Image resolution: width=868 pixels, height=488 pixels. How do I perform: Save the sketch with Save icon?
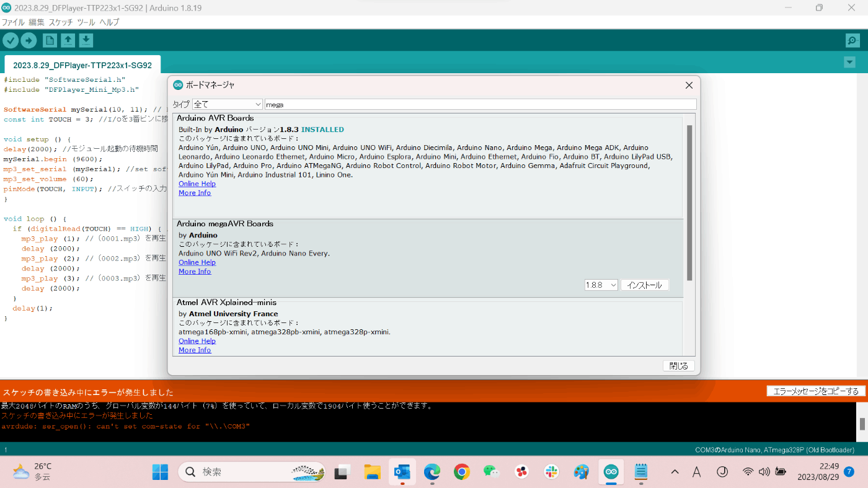pos(86,40)
